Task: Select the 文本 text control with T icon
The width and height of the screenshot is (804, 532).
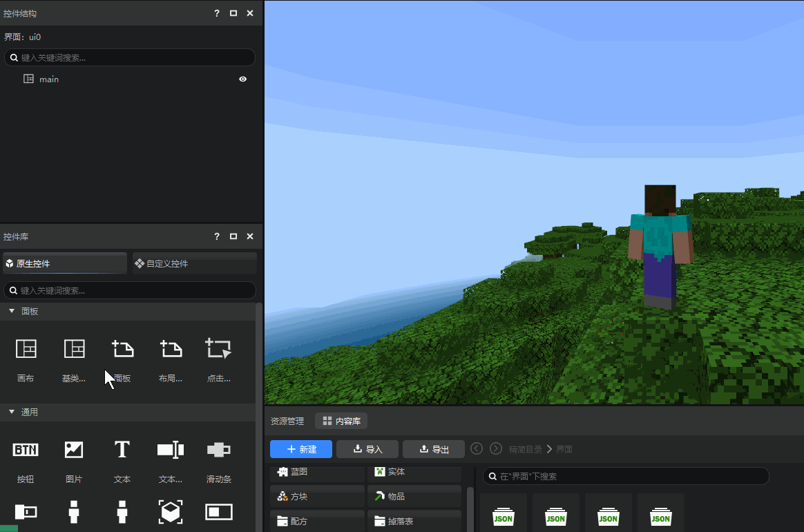Action: pyautogui.click(x=122, y=450)
